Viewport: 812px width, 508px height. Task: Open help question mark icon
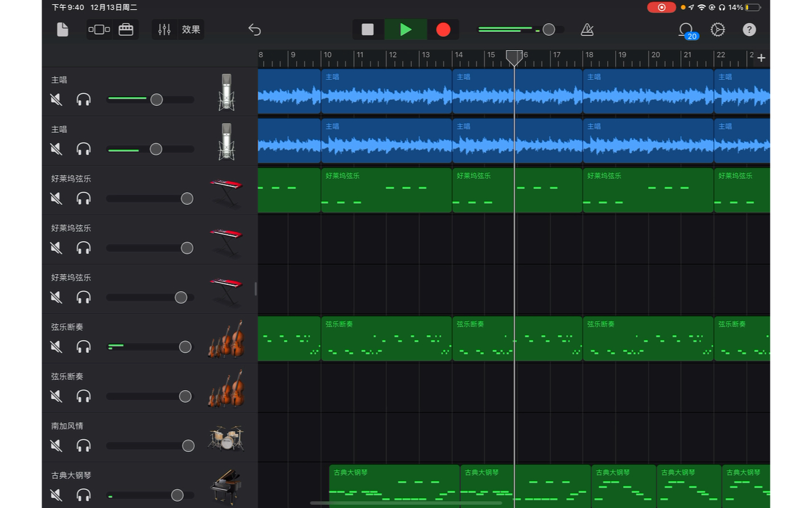[x=749, y=30]
